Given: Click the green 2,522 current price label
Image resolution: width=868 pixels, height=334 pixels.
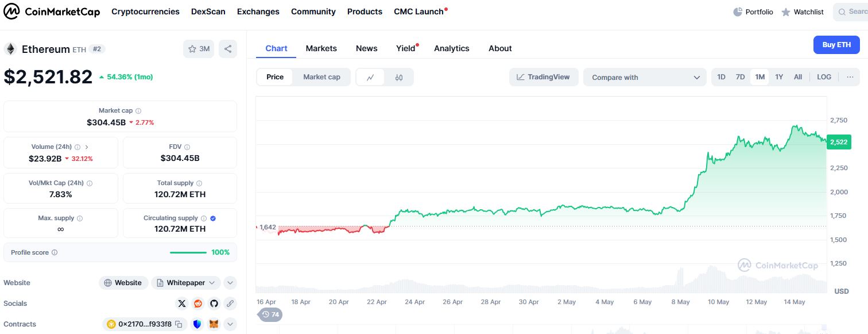Looking at the screenshot, I should tap(839, 142).
